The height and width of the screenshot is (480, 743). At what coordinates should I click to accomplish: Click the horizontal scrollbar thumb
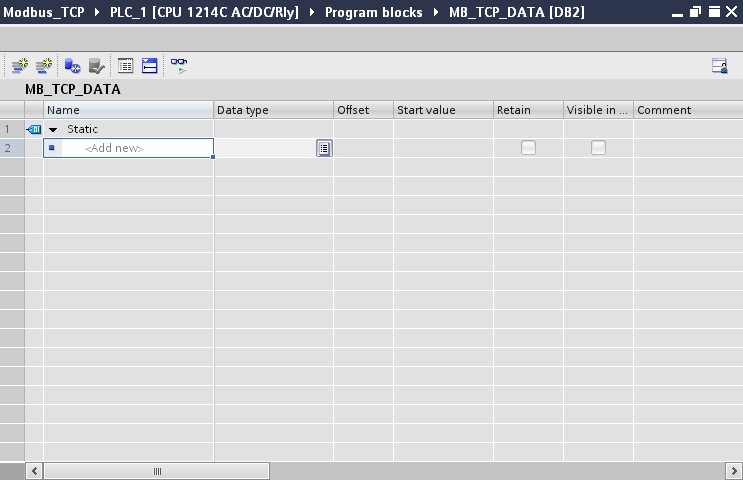[157, 471]
